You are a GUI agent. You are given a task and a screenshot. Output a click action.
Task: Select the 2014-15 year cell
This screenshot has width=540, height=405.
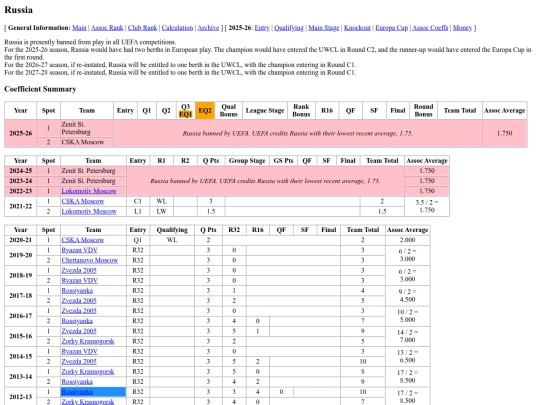(21, 356)
